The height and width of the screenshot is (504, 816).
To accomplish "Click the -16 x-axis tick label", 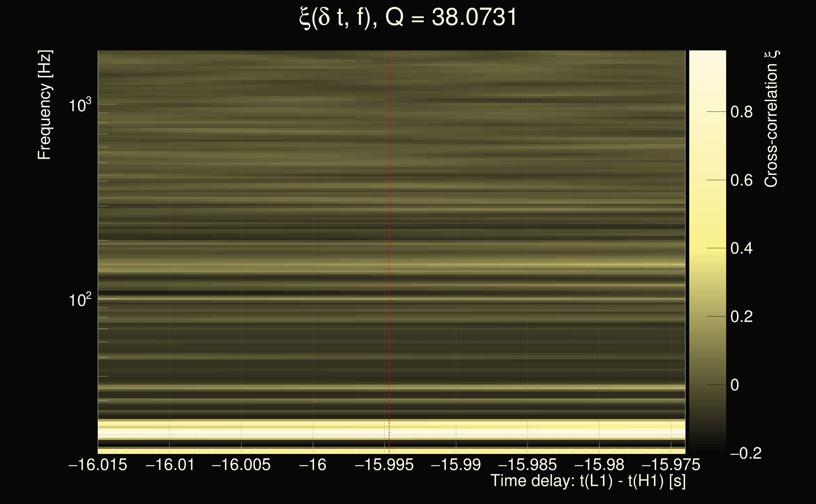I will [312, 465].
